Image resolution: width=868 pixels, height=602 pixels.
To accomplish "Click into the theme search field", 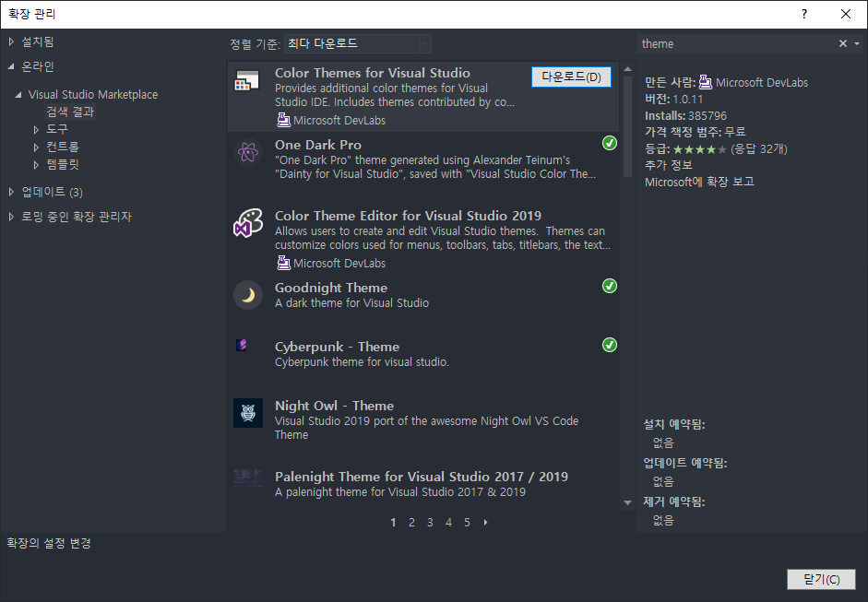I will (x=736, y=43).
